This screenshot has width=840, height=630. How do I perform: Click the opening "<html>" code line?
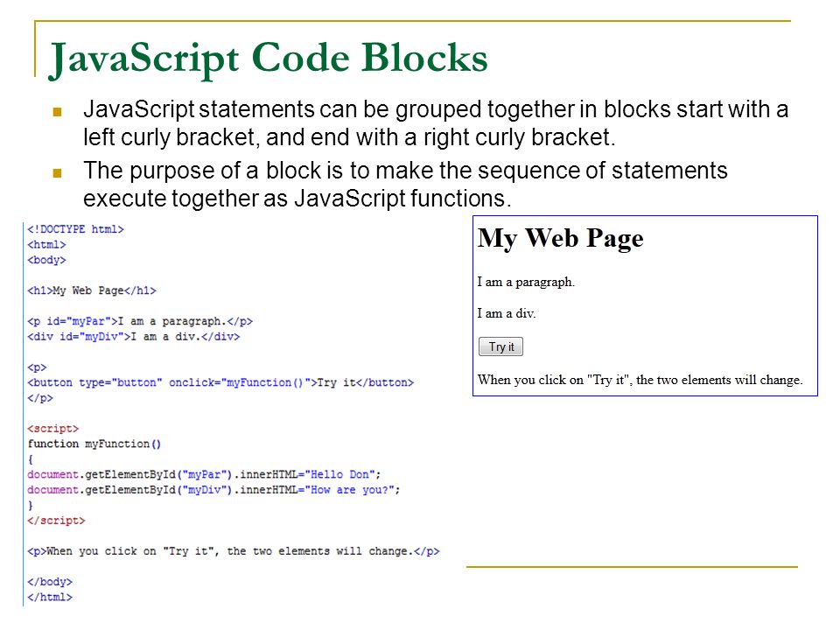coord(46,245)
